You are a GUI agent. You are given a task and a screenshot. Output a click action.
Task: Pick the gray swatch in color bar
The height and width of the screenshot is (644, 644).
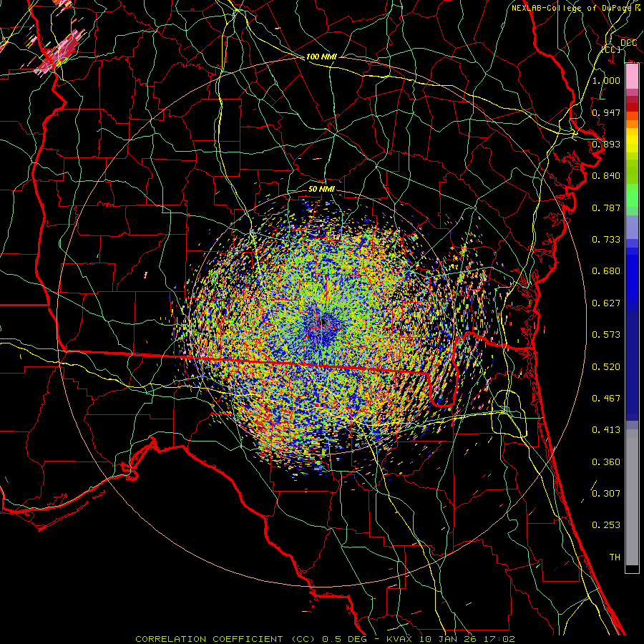pyautogui.click(x=632, y=497)
